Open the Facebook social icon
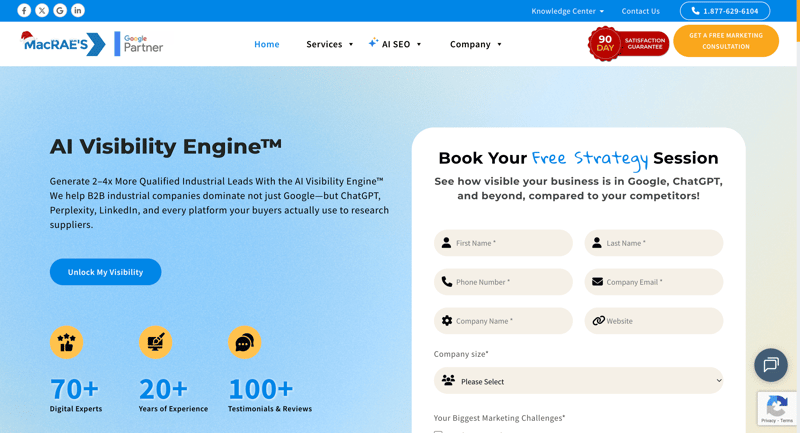The width and height of the screenshot is (800, 433). (x=24, y=10)
